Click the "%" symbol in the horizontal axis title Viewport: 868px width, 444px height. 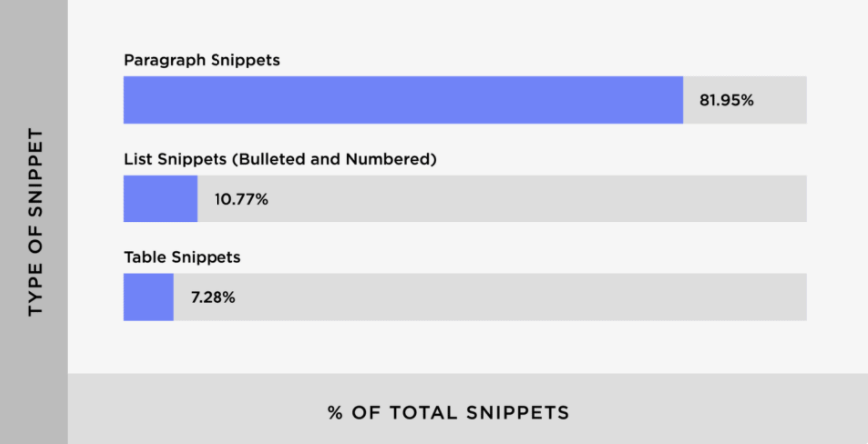[x=335, y=411]
